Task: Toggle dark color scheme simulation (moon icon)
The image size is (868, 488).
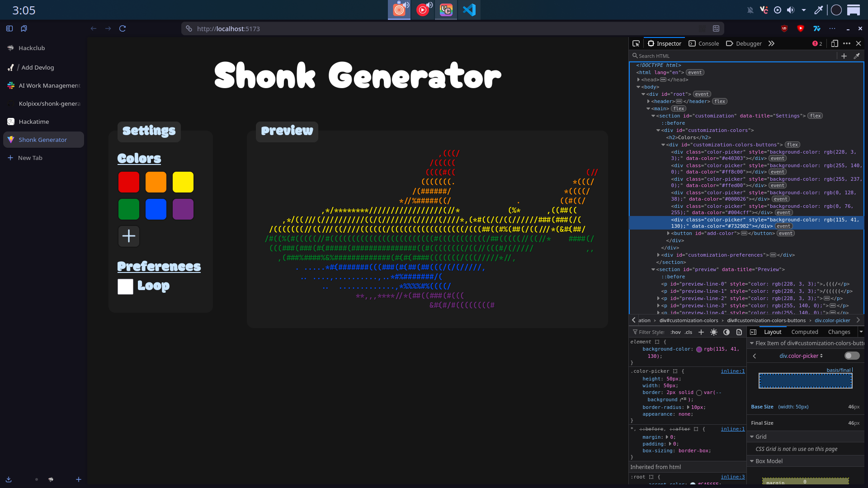Action: pos(726,332)
